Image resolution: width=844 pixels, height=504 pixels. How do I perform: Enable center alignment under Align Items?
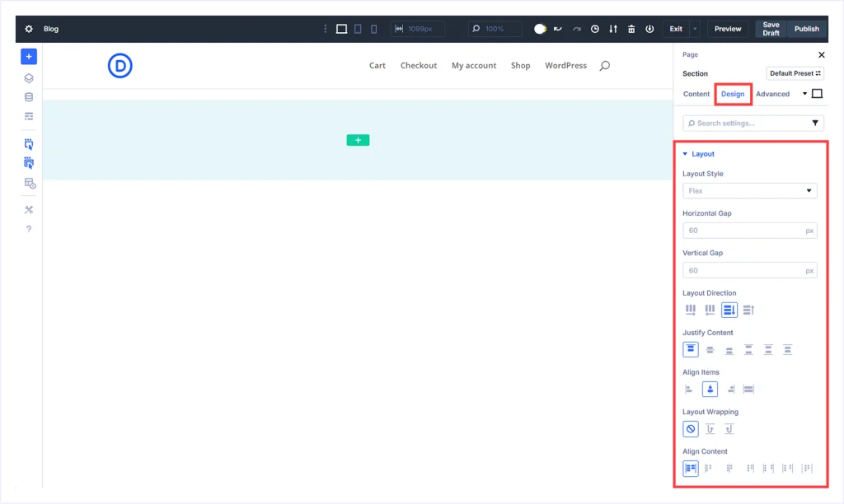tap(710, 389)
